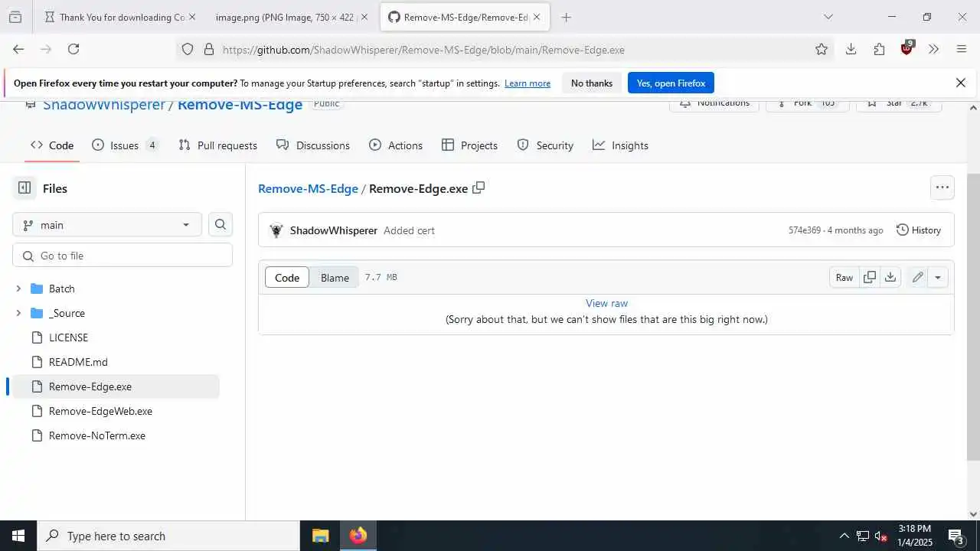Image resolution: width=980 pixels, height=551 pixels.
Task: Expand the _Source folder
Action: (18, 313)
